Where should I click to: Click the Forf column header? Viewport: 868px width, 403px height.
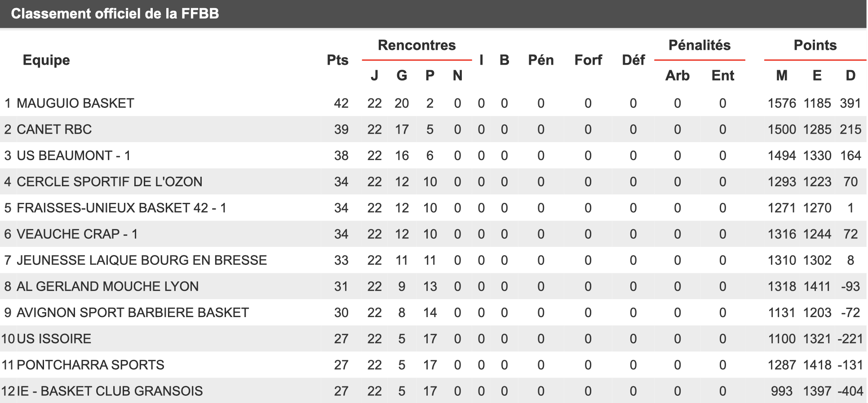click(588, 60)
